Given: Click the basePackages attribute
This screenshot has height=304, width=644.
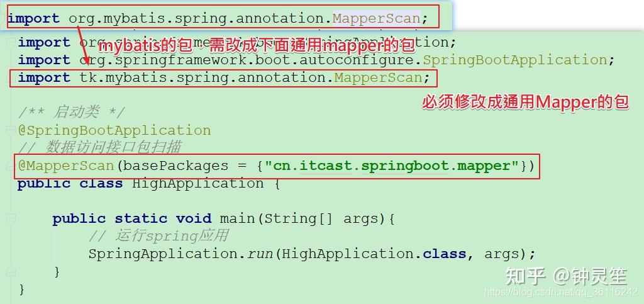Looking at the screenshot, I should (176, 166).
